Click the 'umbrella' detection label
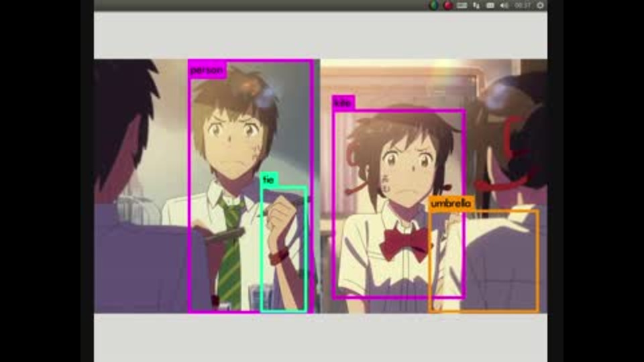The width and height of the screenshot is (644, 362). [451, 203]
